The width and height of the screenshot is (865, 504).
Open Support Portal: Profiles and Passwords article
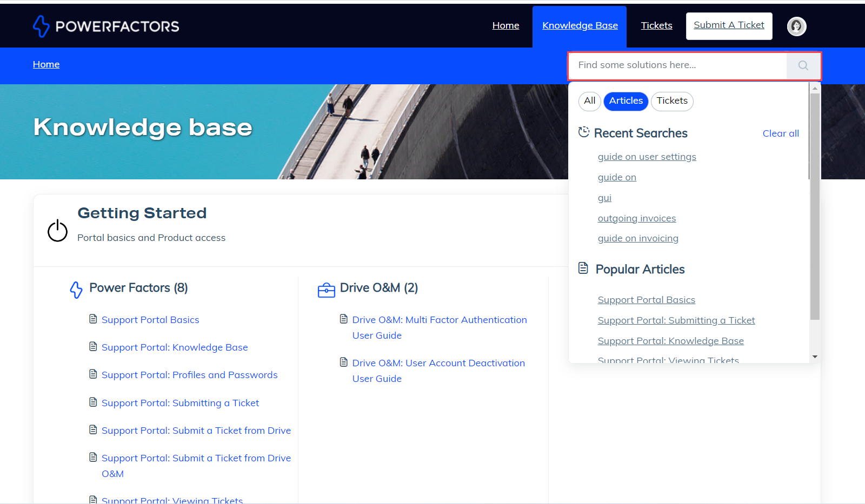[x=189, y=375]
